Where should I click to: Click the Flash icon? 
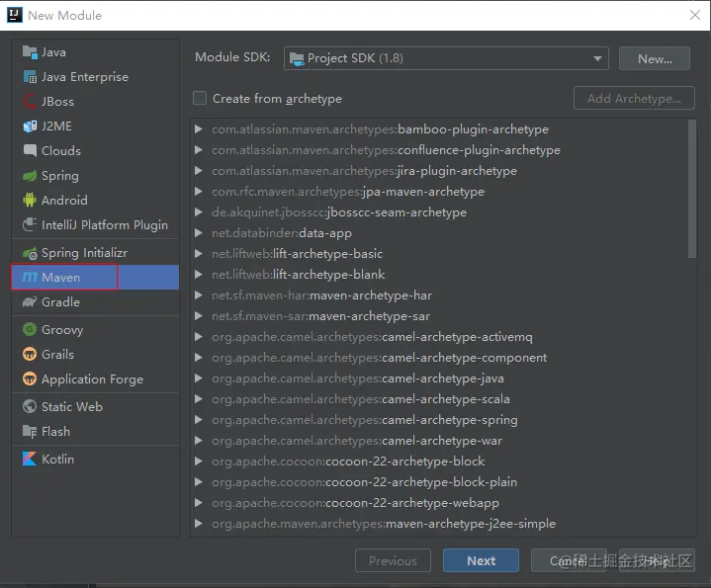coord(30,431)
